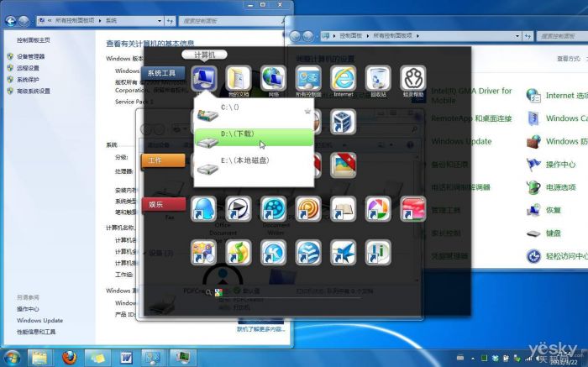This screenshot has width=588, height=367.
Task: Open the 我的文档 folder icon
Action: 238,79
